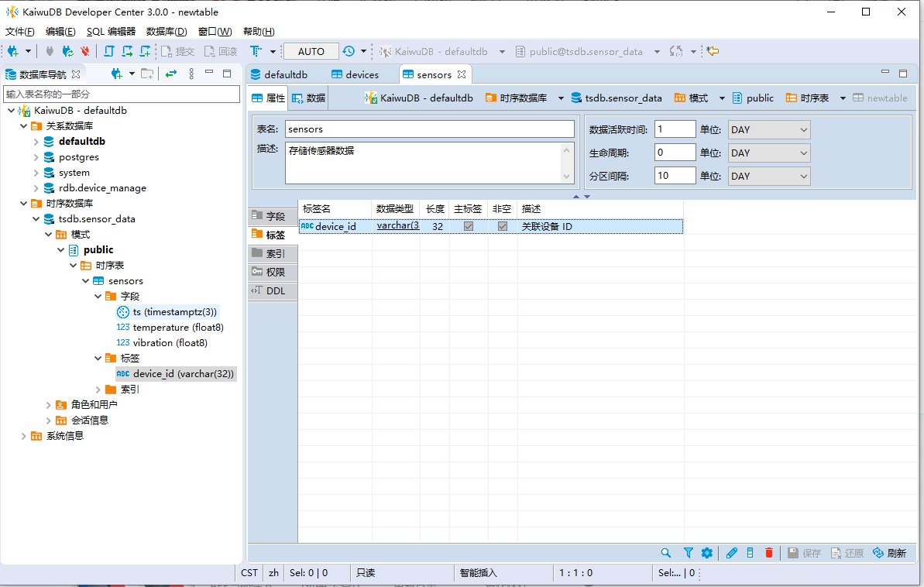Open the 数据活跃时间 unit dropdown
924x587 pixels.
tap(769, 129)
